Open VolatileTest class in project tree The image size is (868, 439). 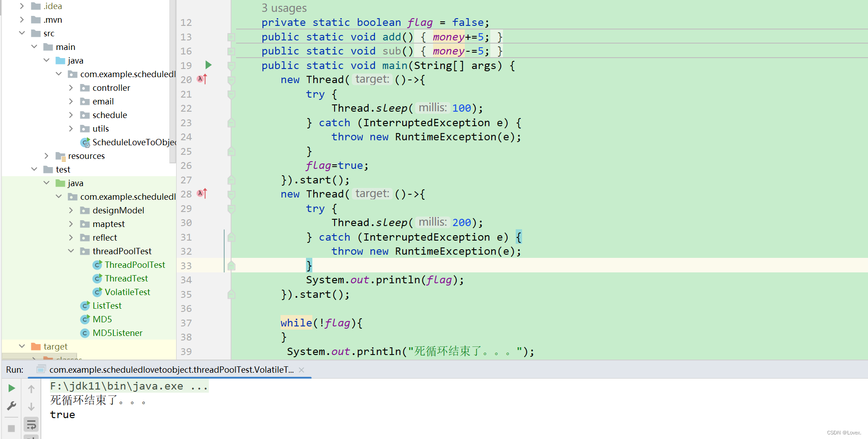(x=127, y=292)
